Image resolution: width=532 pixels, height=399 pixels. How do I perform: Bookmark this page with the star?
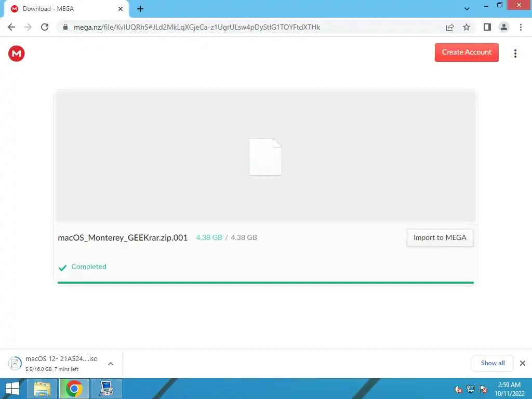[x=467, y=27]
